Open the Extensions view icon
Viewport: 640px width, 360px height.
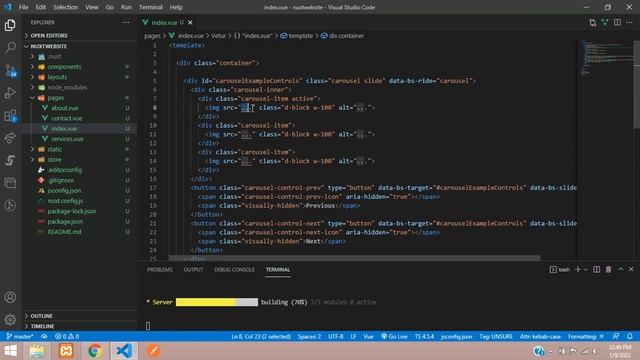click(x=10, y=116)
